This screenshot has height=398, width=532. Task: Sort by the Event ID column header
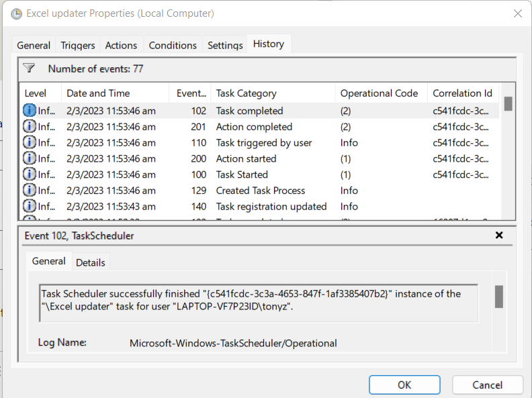click(x=190, y=93)
